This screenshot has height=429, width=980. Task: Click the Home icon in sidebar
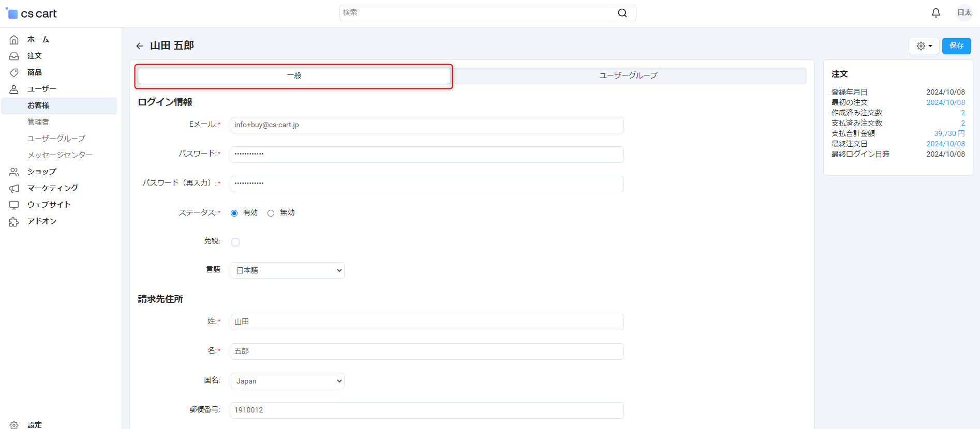[x=14, y=40]
